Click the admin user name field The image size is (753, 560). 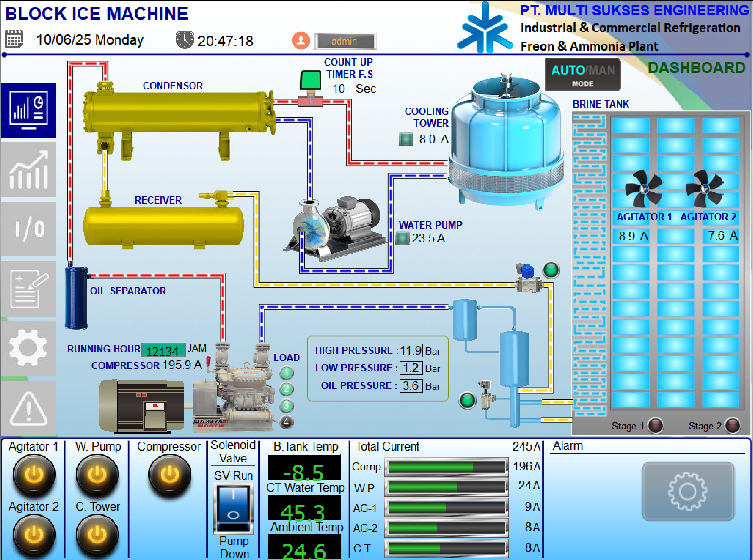click(x=345, y=41)
